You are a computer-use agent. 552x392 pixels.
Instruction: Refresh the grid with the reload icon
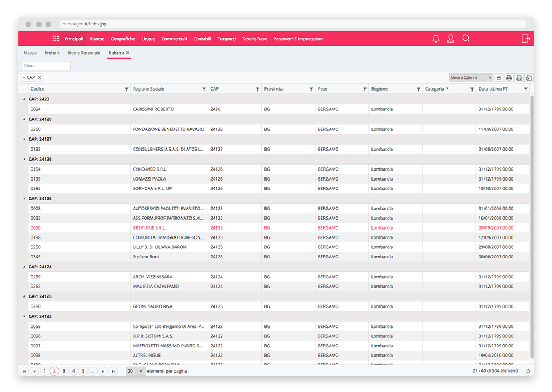tap(528, 371)
